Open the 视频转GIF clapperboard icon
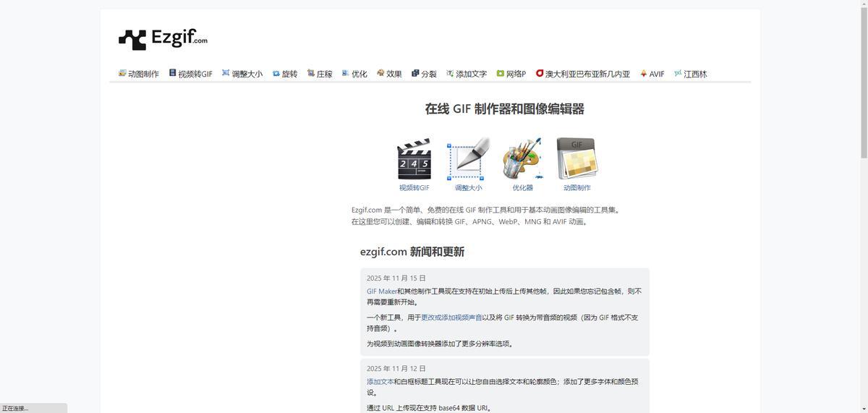This screenshot has width=868, height=413. [x=414, y=159]
